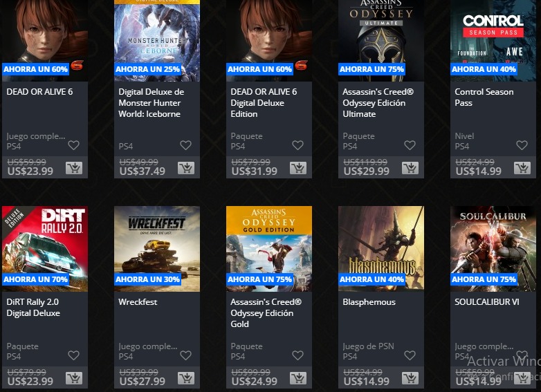Image resolution: width=541 pixels, height=392 pixels.
Task: Add DEAD OR ALIVE 6 to cart
Action: pos(74,168)
